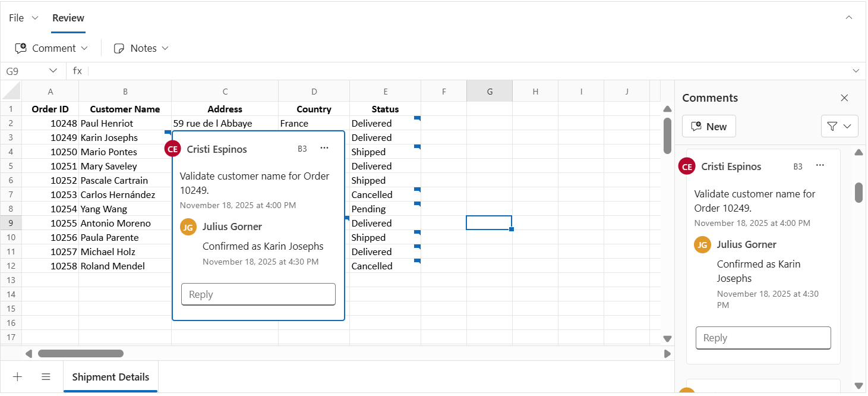Click the Reply field in Comments pane
This screenshot has width=868, height=396.
tap(763, 338)
